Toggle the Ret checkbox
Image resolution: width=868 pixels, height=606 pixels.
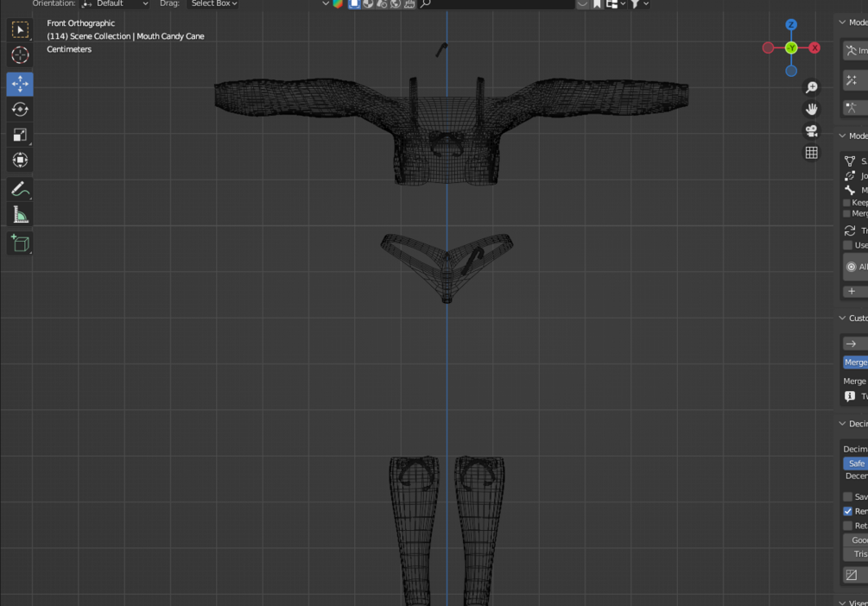click(847, 525)
